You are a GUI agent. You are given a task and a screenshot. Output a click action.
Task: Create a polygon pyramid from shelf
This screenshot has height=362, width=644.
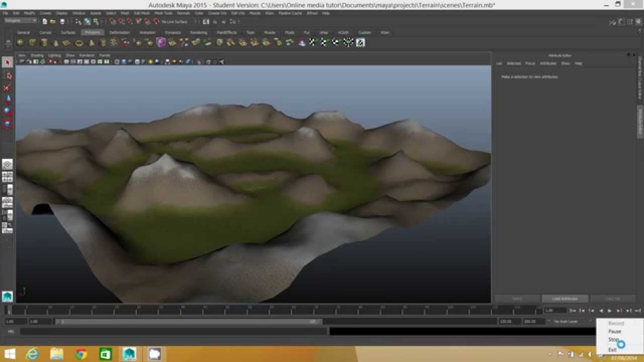(91, 43)
